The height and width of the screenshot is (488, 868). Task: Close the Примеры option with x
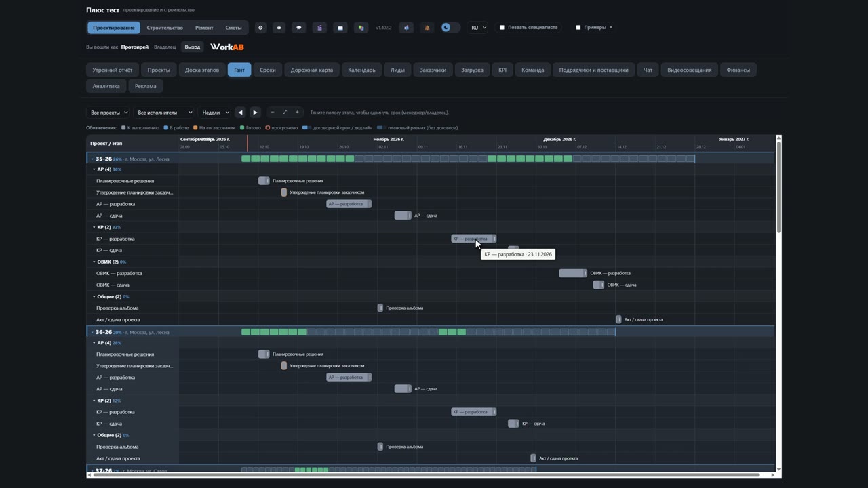tap(610, 27)
